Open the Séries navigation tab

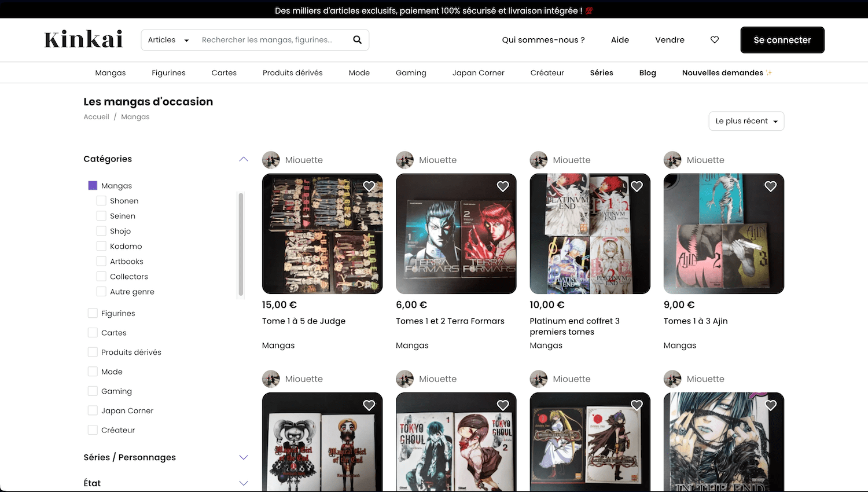click(x=602, y=73)
